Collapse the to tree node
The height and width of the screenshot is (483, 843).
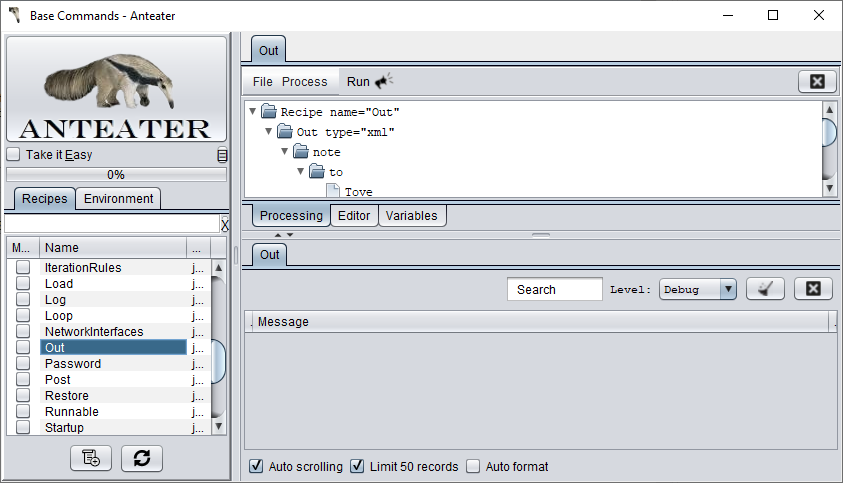point(301,171)
